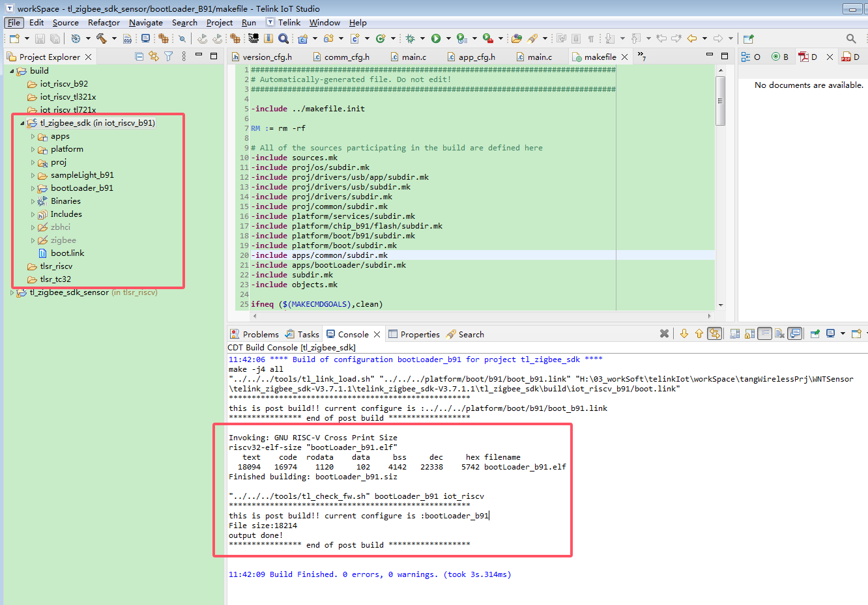Click console Previous error up arrow
This screenshot has width=868, height=605.
[x=699, y=333]
